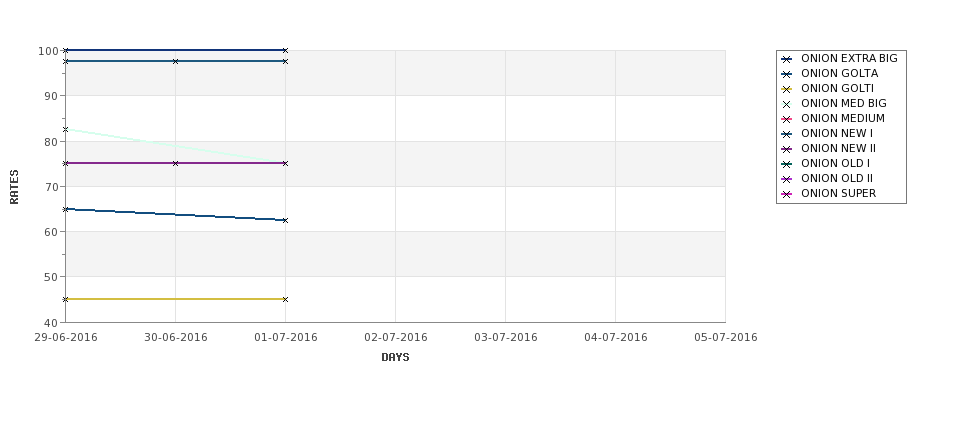The height and width of the screenshot is (429, 975).
Task: Click the 29-06-2016 data point at rate 82.5
Action: [x=65, y=129]
